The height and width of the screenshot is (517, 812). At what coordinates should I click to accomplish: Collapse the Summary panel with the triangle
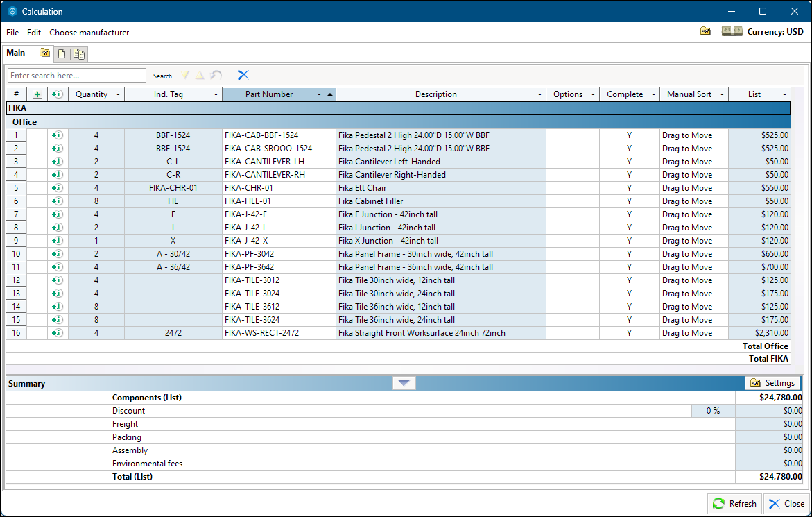[404, 383]
